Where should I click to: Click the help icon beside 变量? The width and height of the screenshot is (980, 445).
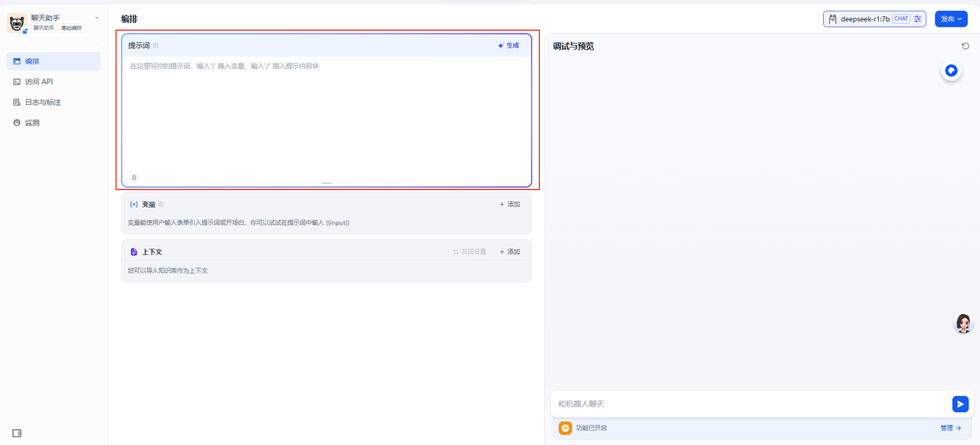point(161,205)
